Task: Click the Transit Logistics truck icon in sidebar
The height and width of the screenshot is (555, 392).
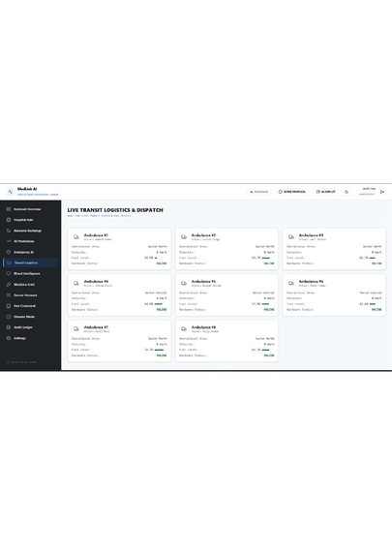Action: point(9,262)
